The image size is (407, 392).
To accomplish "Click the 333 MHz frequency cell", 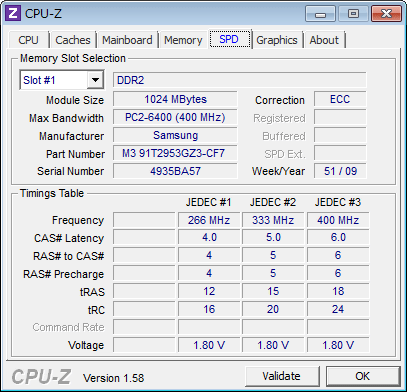I will [x=273, y=220].
